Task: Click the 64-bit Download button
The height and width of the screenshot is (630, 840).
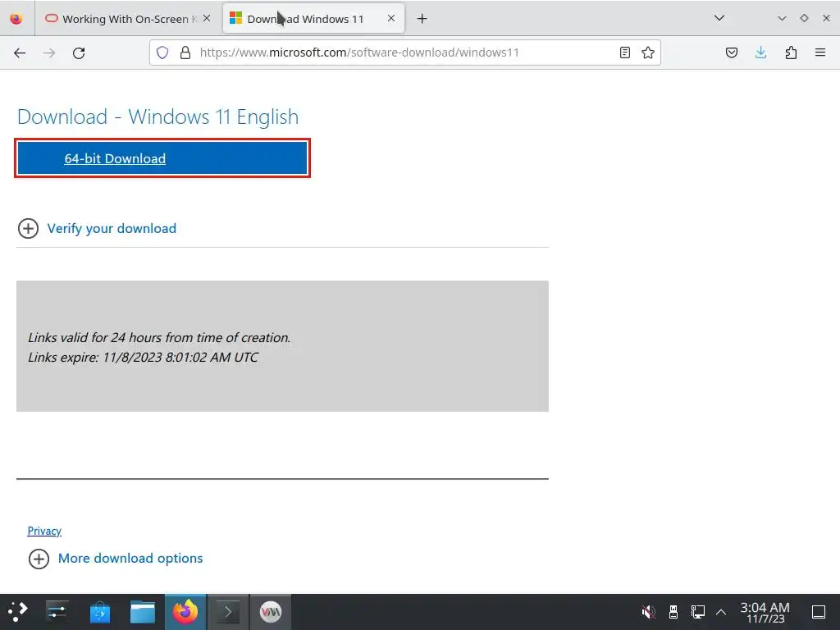Action: point(162,158)
